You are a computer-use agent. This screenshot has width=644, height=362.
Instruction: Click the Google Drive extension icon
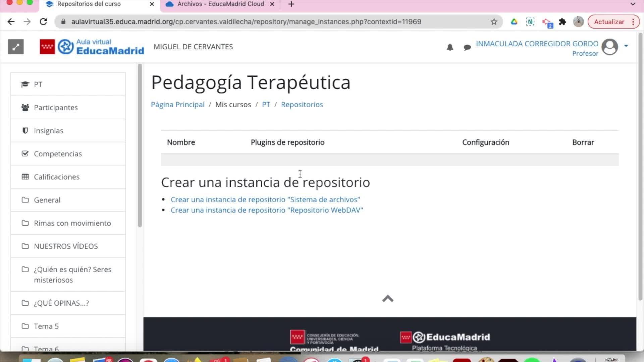coord(514,22)
